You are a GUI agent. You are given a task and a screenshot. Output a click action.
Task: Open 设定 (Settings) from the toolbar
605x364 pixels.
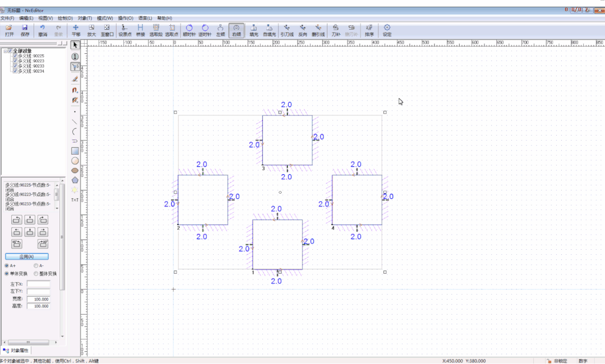coord(387,30)
